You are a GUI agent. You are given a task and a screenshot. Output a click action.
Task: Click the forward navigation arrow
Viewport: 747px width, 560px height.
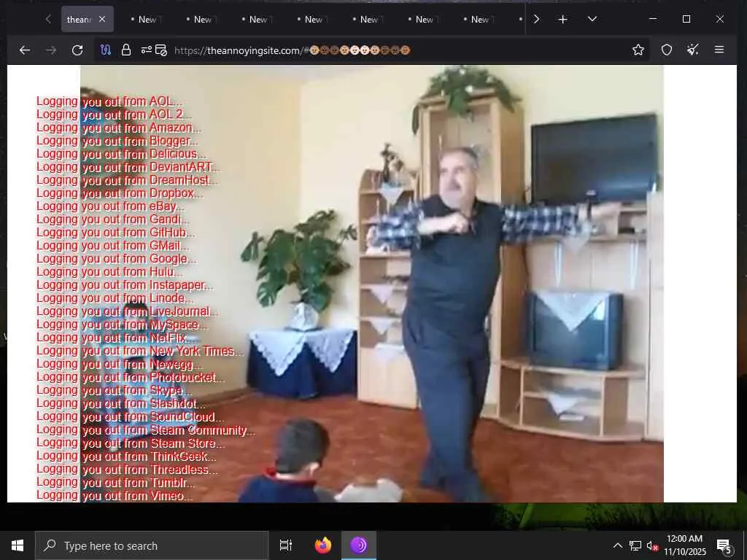[x=51, y=50]
